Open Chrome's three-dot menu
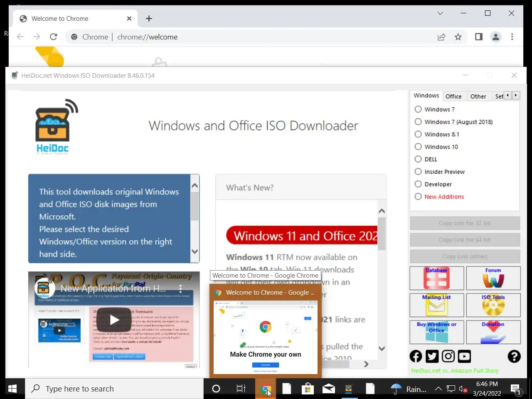This screenshot has width=532, height=399. click(512, 37)
